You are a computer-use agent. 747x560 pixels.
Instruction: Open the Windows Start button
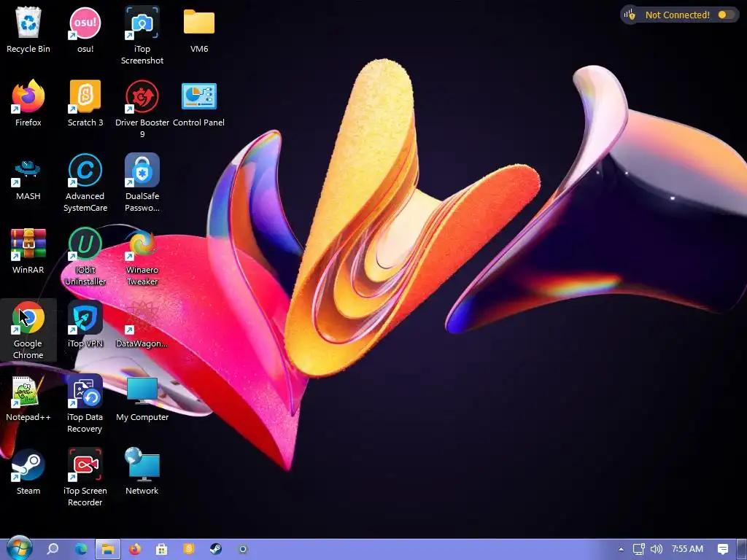click(x=20, y=548)
